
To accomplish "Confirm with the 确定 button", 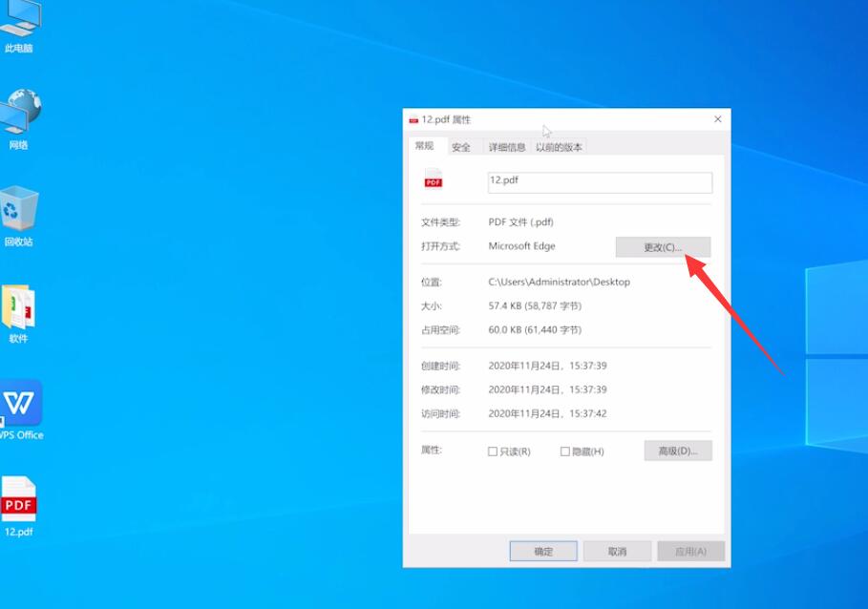I will pos(543,552).
